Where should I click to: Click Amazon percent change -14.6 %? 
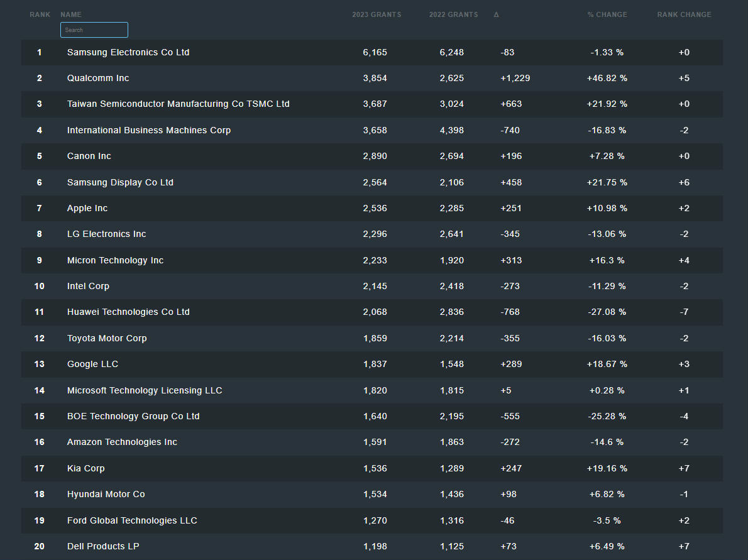[607, 442]
